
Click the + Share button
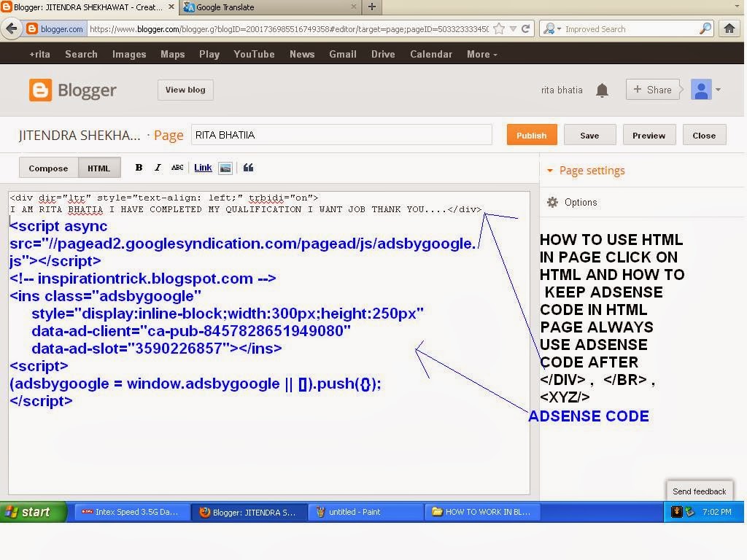click(652, 90)
